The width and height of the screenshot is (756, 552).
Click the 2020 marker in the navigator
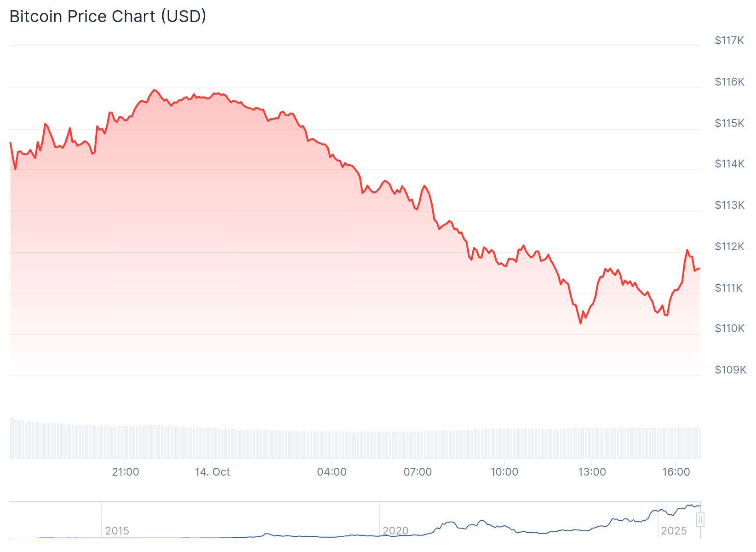coord(395,531)
